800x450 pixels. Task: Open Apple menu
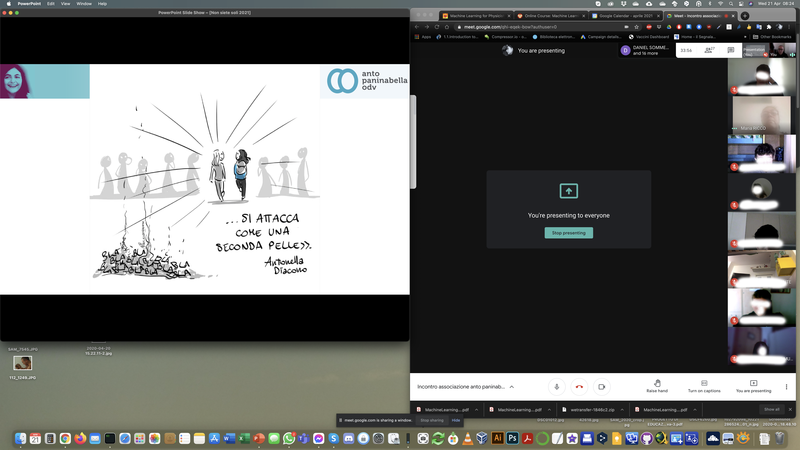(9, 4)
